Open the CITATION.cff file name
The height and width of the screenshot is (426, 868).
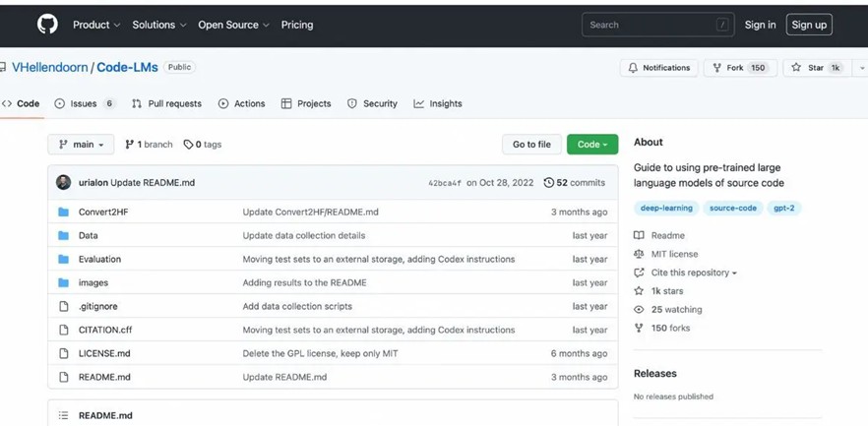tap(105, 330)
